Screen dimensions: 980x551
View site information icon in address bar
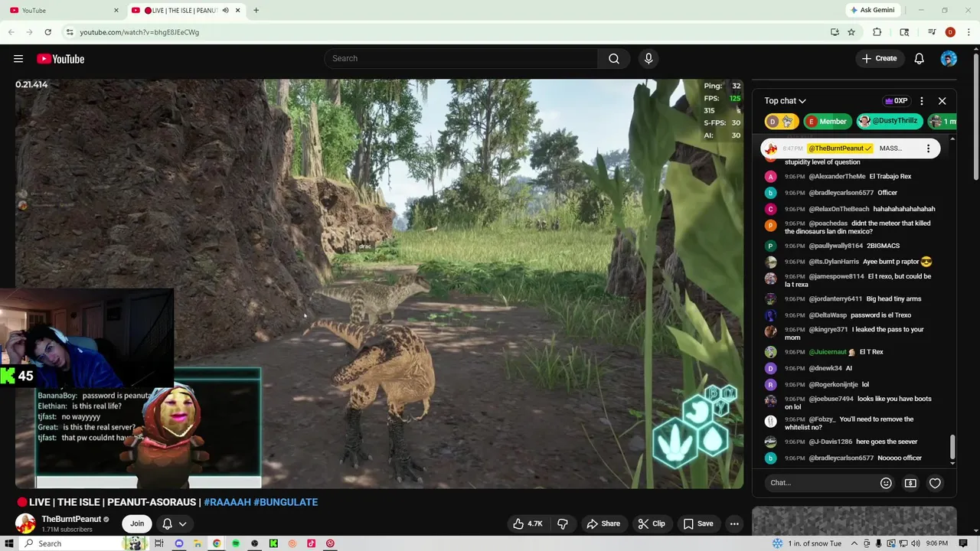[x=70, y=32]
